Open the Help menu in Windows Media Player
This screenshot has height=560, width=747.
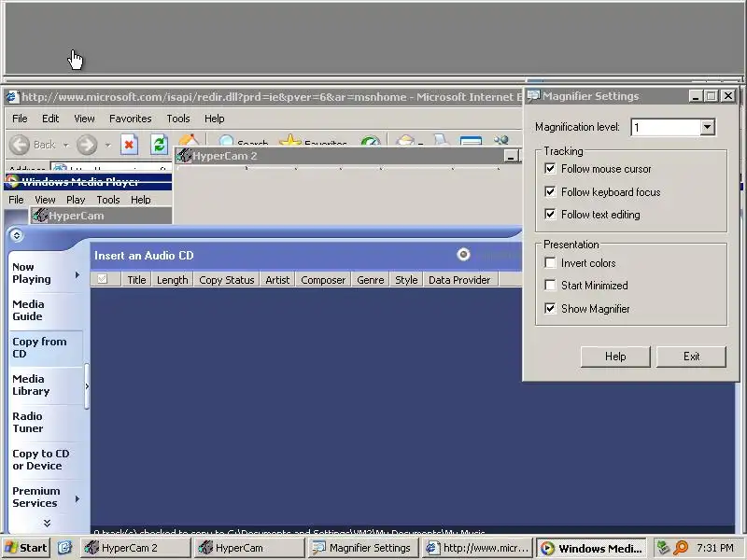pyautogui.click(x=141, y=200)
